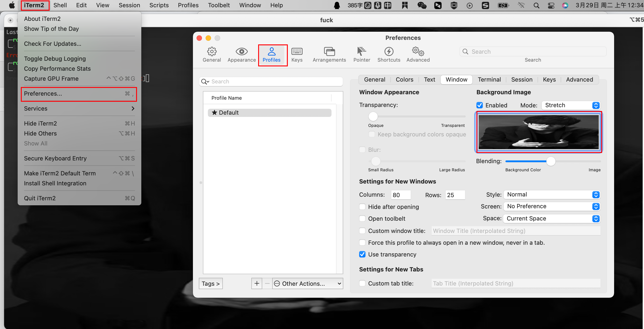Click background image preview thumbnail

click(x=538, y=132)
